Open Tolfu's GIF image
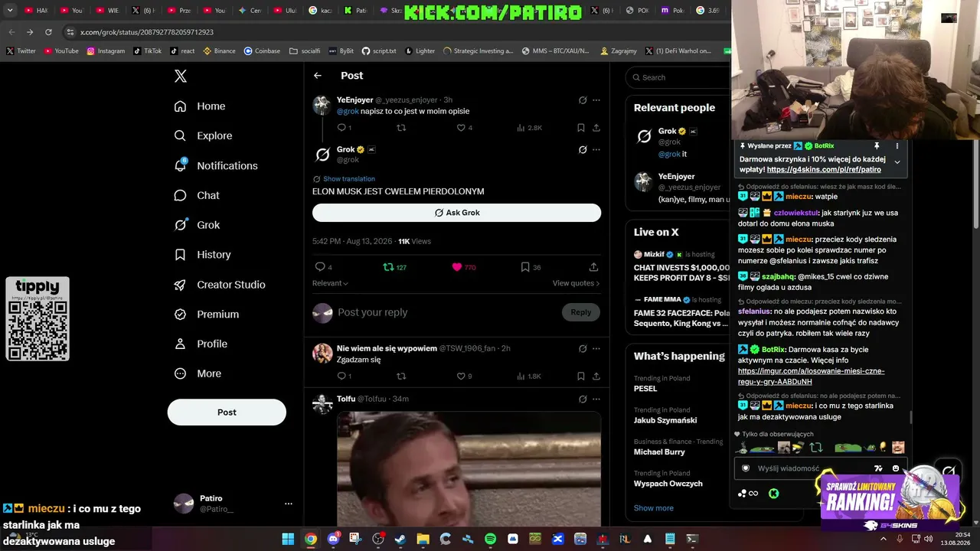This screenshot has width=980, height=551. (x=469, y=468)
